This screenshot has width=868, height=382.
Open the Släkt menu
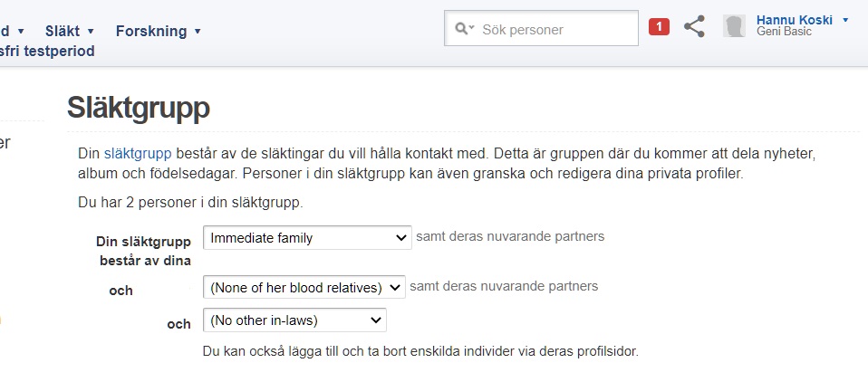63,31
